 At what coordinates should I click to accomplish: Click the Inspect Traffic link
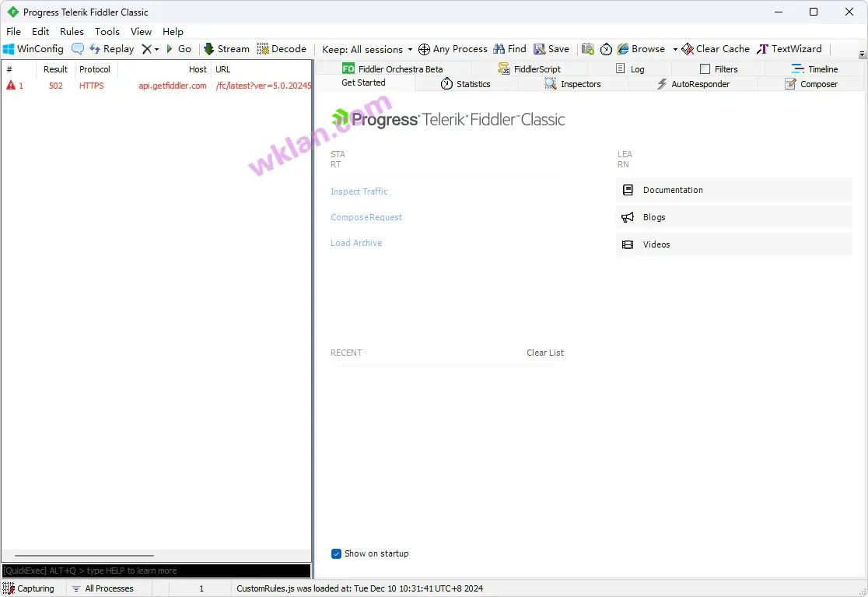tap(359, 191)
